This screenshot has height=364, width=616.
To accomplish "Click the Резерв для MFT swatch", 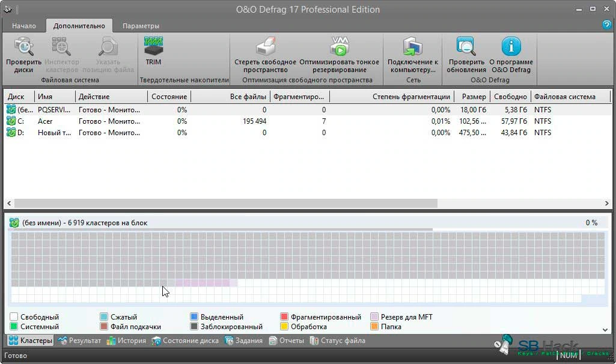I will [x=374, y=317].
